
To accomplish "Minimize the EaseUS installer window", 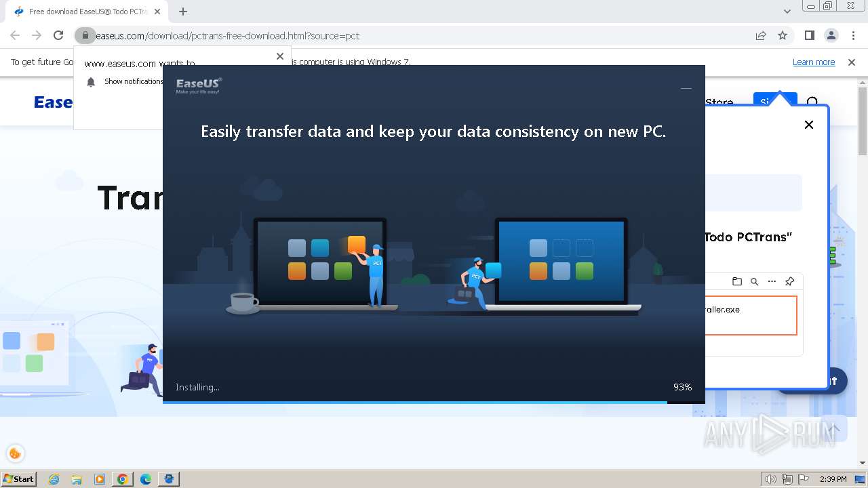I will tap(686, 88).
